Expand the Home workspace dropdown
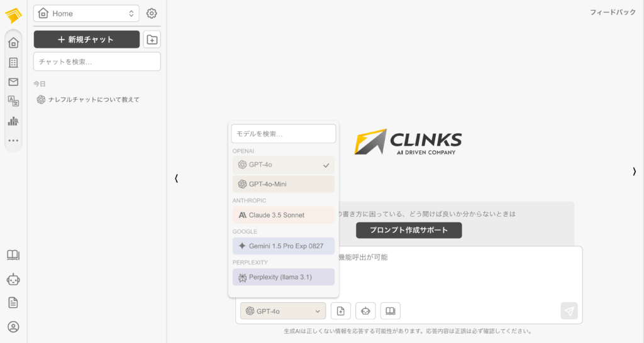 (x=87, y=13)
